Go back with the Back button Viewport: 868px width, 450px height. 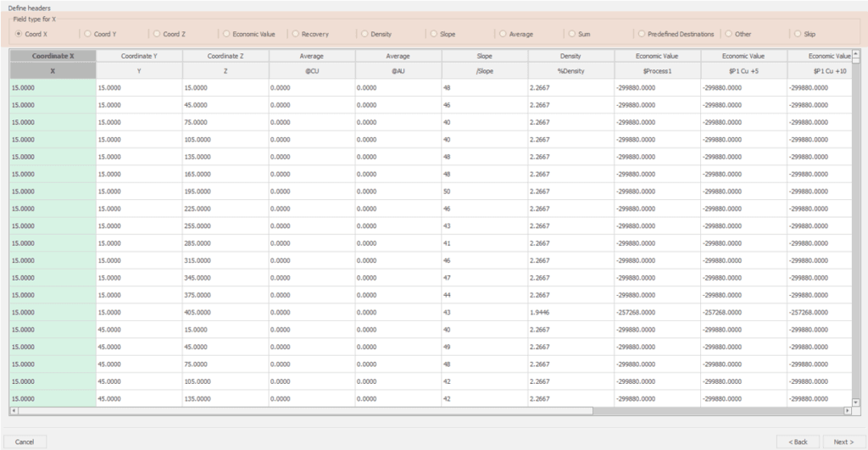point(798,442)
